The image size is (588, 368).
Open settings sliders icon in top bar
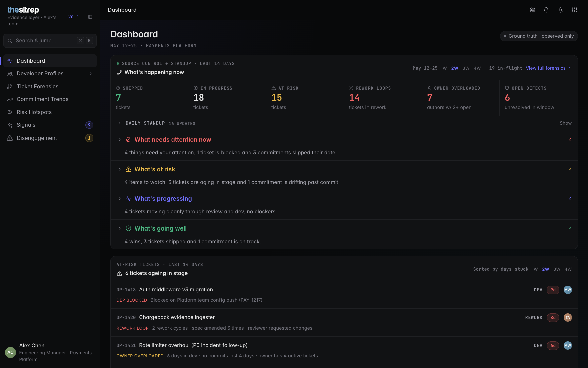point(575,10)
